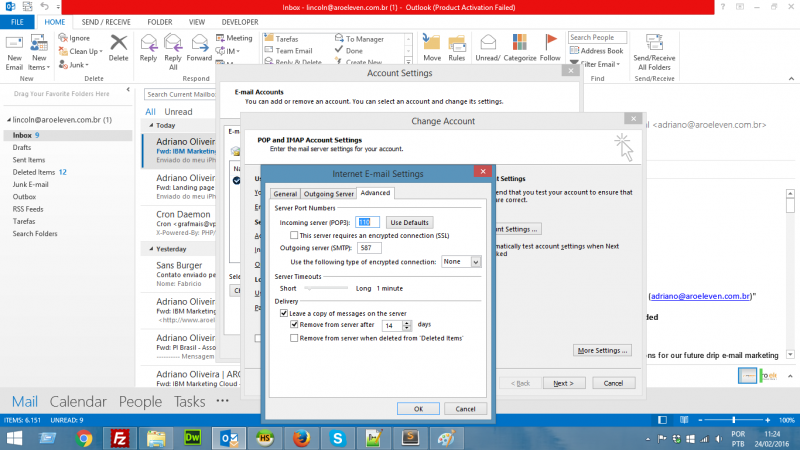Viewport: 800px width, 450px height.
Task: Launch Firefox from the taskbar
Action: (x=301, y=437)
